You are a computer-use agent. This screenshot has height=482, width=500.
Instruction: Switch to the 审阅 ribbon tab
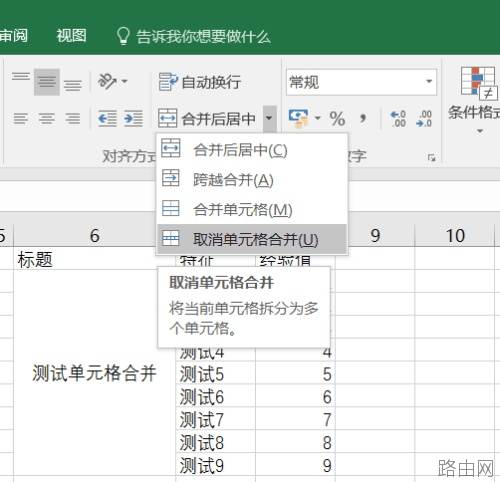click(14, 35)
